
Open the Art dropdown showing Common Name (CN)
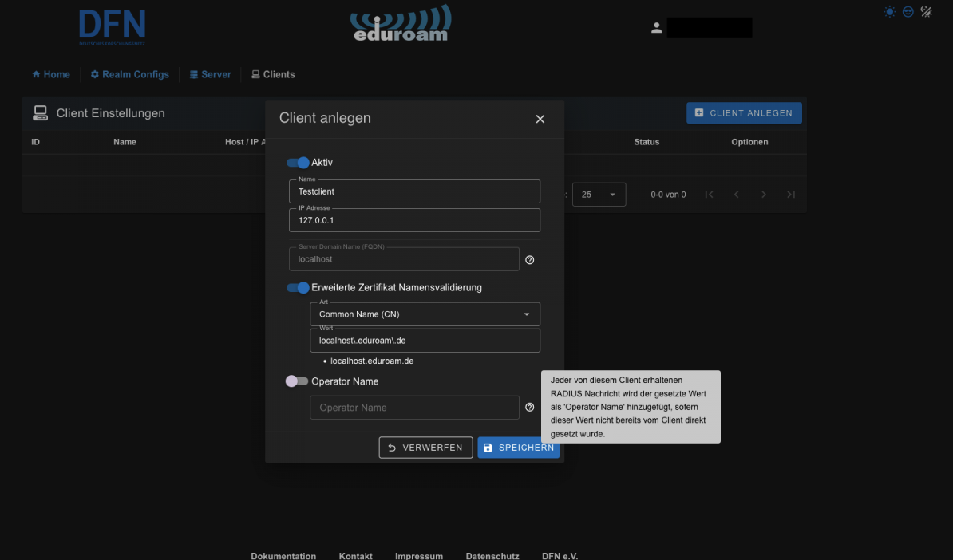[425, 314]
